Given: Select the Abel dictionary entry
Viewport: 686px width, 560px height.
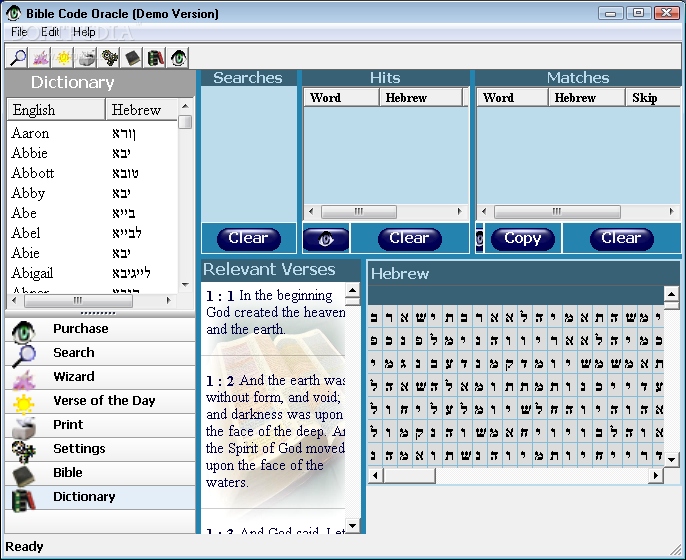Looking at the screenshot, I should [92, 233].
